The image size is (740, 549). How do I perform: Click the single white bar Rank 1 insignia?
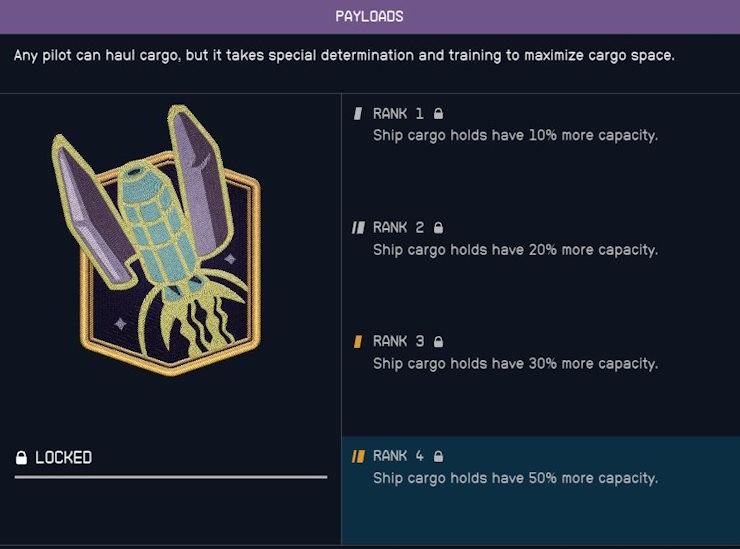(358, 114)
